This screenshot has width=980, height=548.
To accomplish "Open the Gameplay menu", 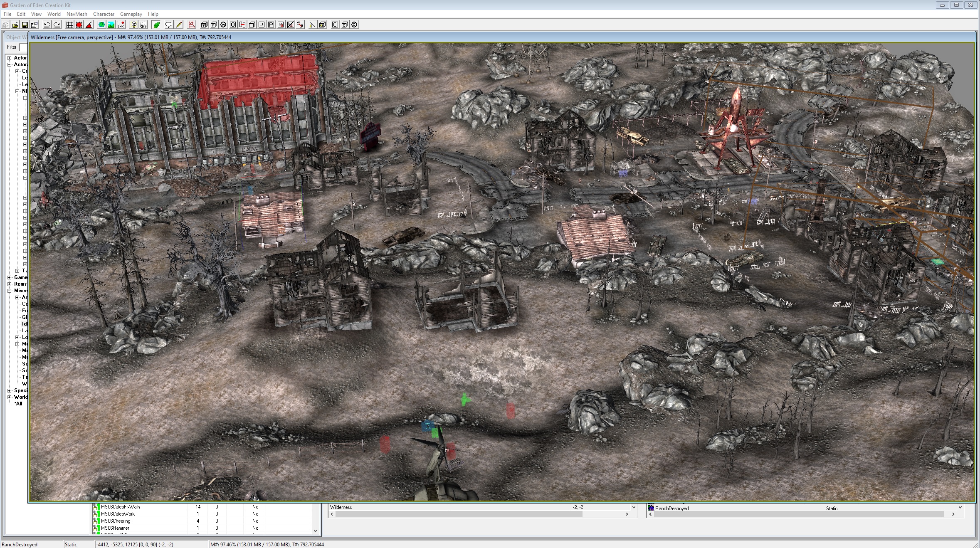I will [x=131, y=14].
